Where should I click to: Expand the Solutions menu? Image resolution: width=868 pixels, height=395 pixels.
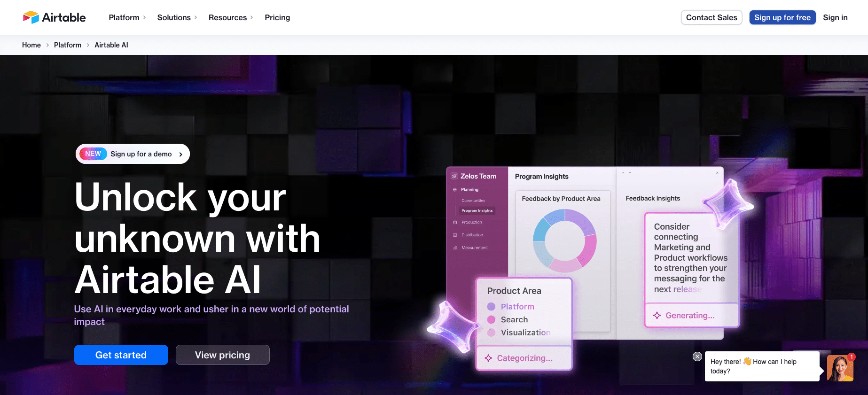177,17
